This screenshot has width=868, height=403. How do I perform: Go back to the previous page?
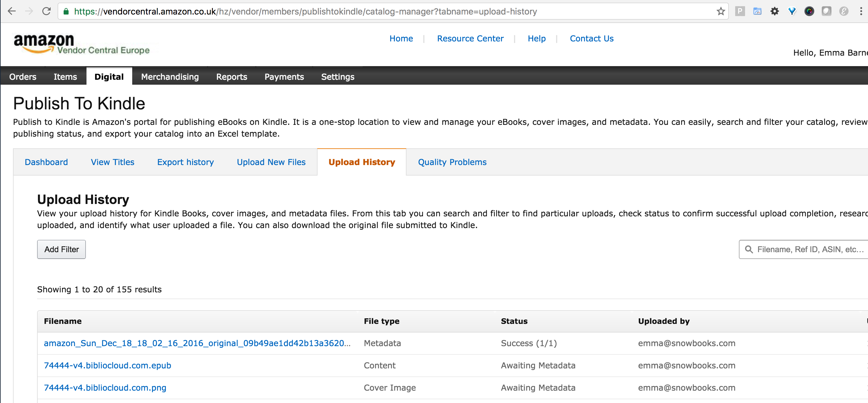pos(12,11)
